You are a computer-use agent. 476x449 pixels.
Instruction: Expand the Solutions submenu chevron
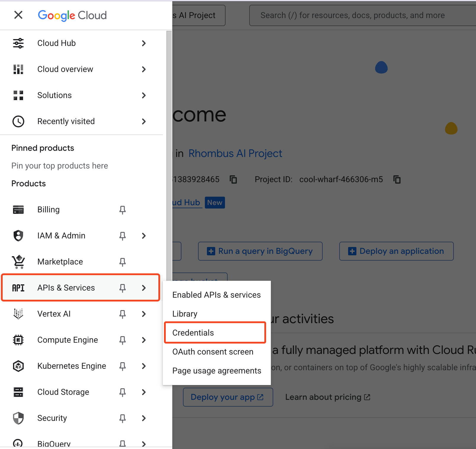(x=144, y=95)
